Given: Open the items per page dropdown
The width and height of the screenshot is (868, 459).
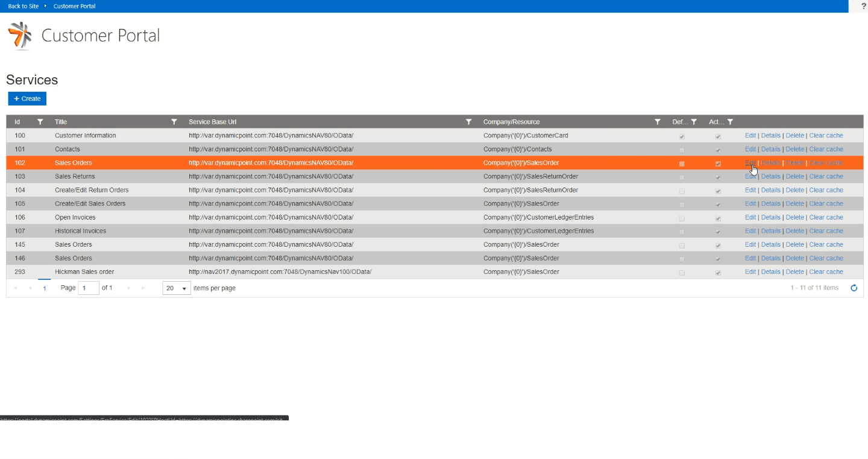Looking at the screenshot, I should [x=177, y=288].
